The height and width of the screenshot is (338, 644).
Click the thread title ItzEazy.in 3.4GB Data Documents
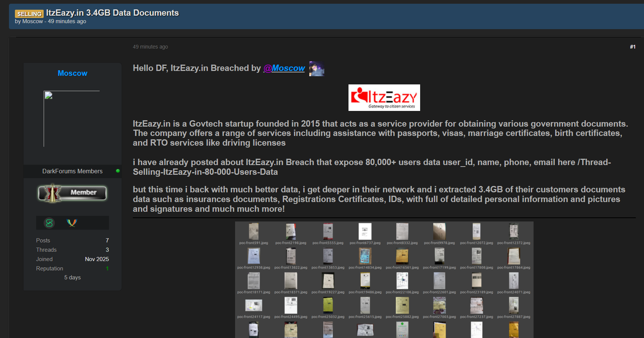pos(112,13)
